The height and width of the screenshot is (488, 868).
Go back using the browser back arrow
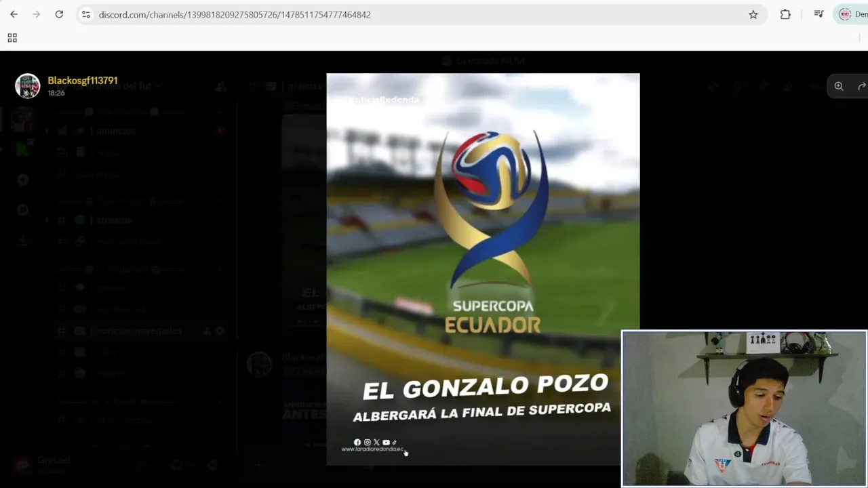14,14
